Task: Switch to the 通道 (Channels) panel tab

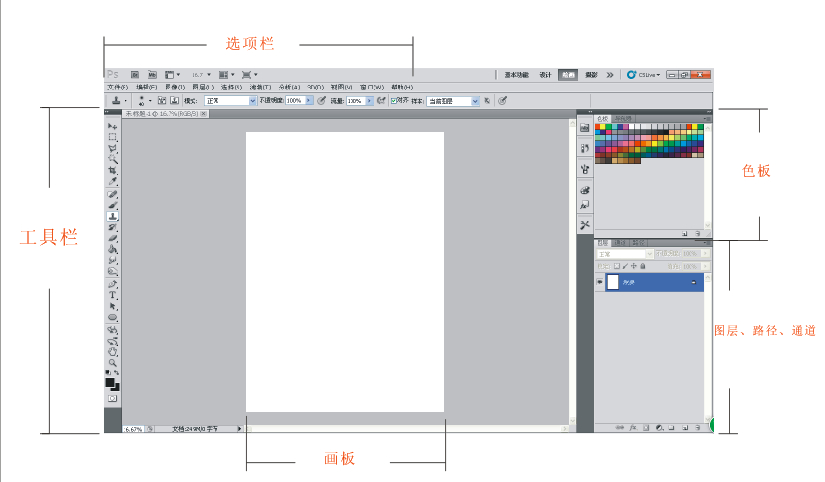Action: [x=619, y=243]
